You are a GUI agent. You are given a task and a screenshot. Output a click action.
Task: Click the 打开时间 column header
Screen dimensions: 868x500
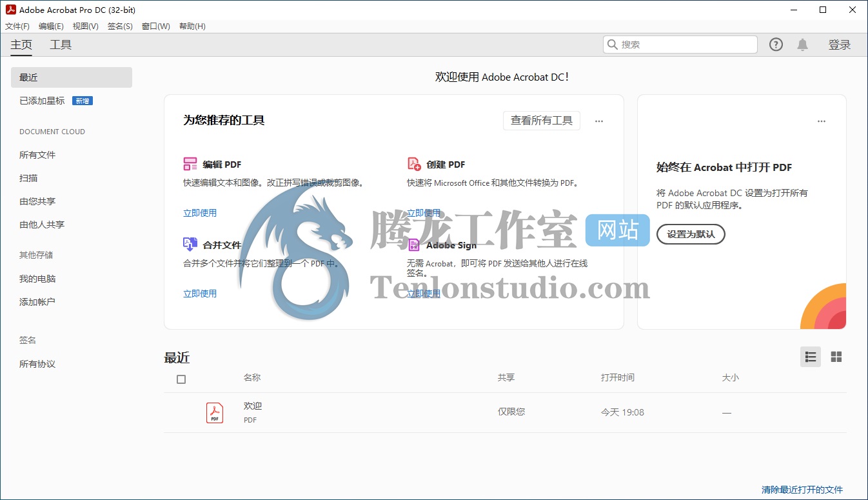618,377
